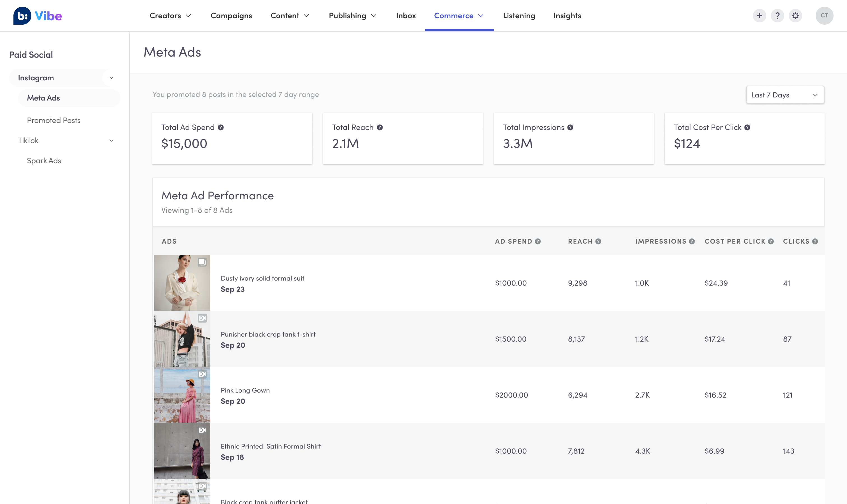Viewport: 847px width, 504px height.
Task: Open the Last 7 Days date range dropdown
Action: click(x=785, y=95)
